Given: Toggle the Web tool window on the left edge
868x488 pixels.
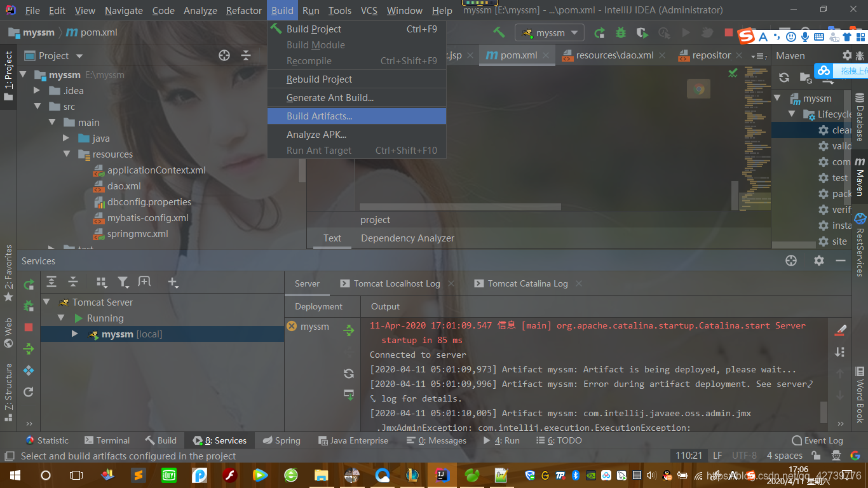Looking at the screenshot, I should tap(8, 334).
